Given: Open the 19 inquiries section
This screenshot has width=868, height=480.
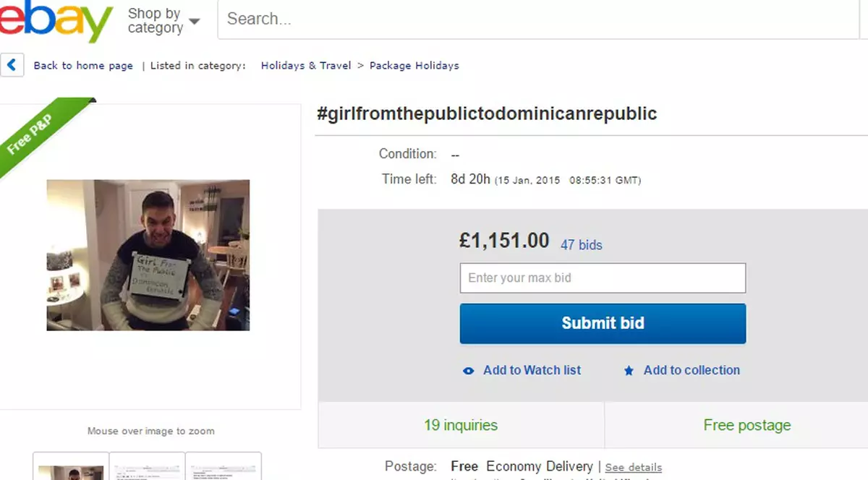Looking at the screenshot, I should point(461,425).
